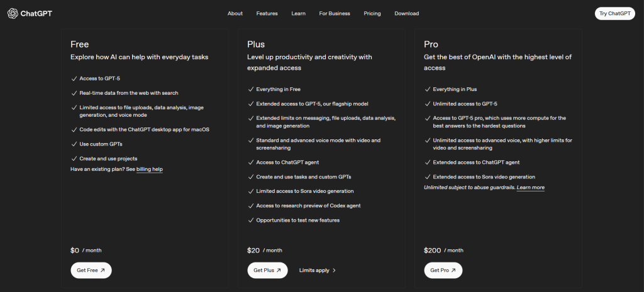644x292 pixels.
Task: Click the Get Free button
Action: (91, 270)
